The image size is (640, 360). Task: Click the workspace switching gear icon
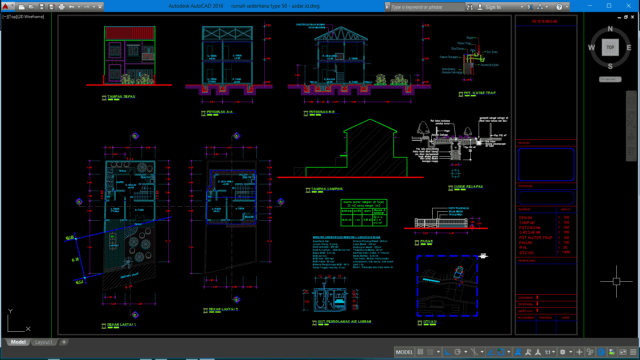(563, 352)
